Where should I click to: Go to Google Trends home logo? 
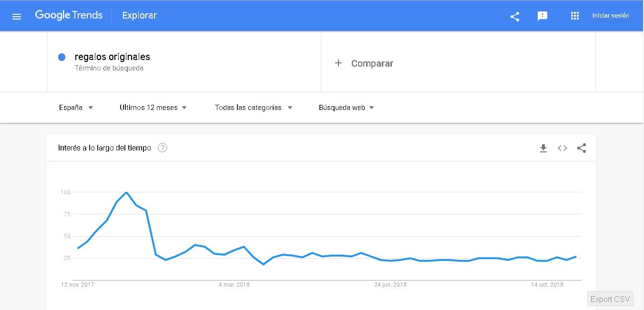pos(69,15)
